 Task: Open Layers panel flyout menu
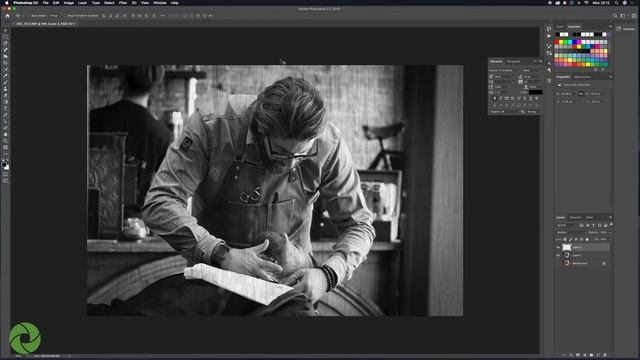point(611,217)
